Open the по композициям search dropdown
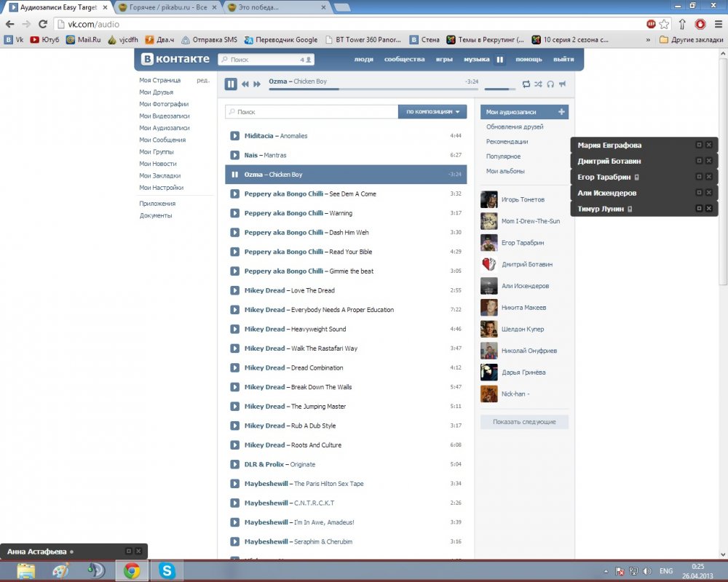This screenshot has height=582, width=728. click(432, 112)
